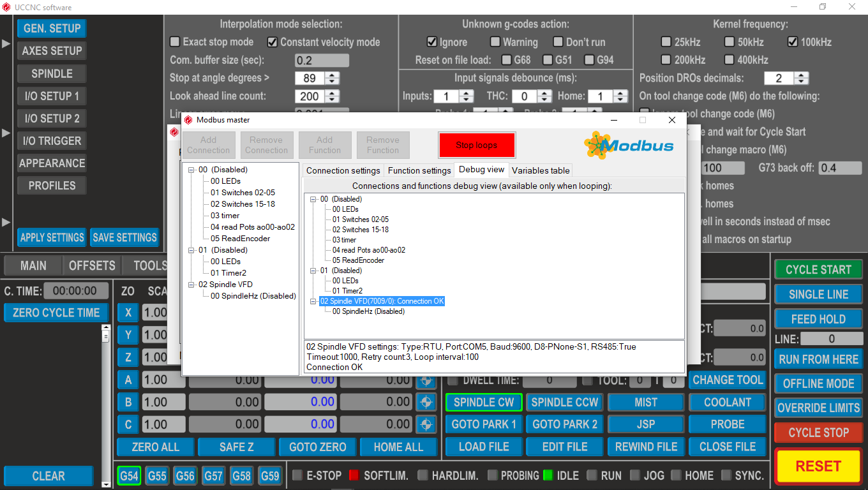Select the Debug view tab
Image resolution: width=868 pixels, height=490 pixels.
coord(481,170)
